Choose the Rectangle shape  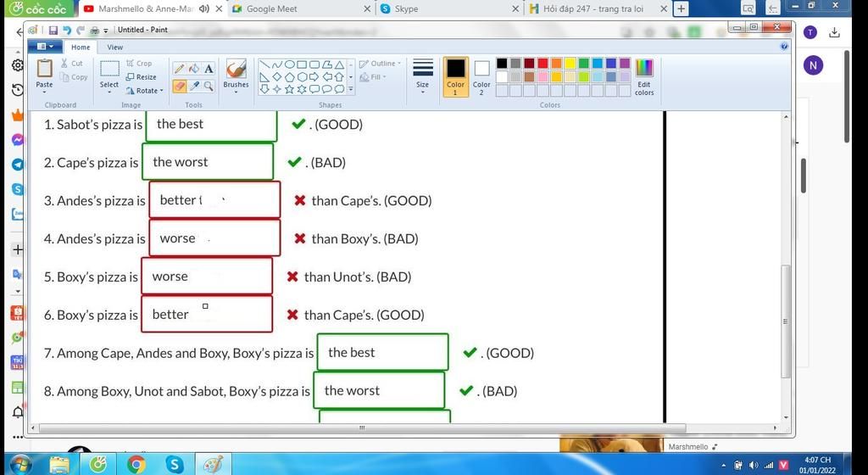302,64
